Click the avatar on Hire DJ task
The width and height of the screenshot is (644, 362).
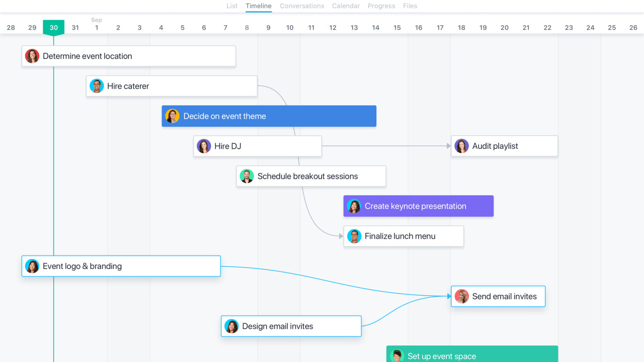[204, 146]
